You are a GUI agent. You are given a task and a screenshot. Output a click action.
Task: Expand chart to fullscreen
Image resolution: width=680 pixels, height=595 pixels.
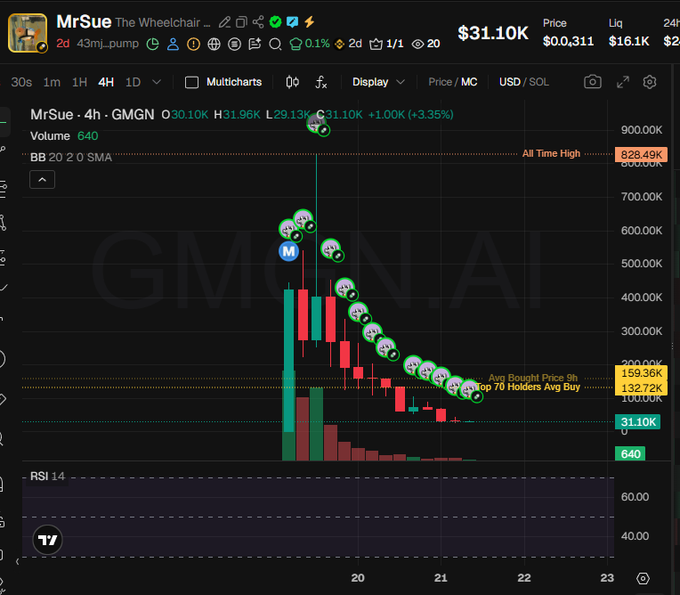coord(623,82)
